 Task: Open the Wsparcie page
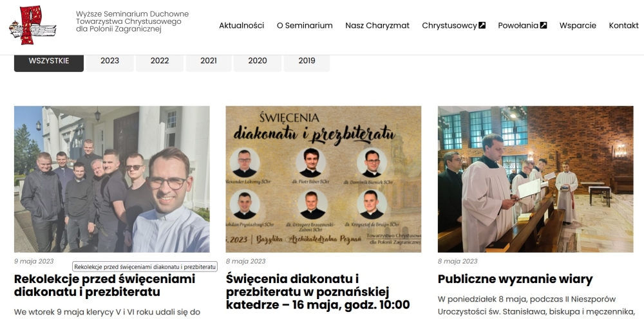[578, 26]
